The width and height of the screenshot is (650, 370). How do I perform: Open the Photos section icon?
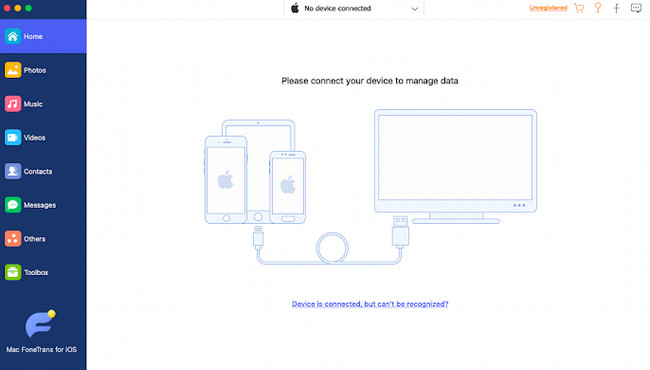(13, 70)
